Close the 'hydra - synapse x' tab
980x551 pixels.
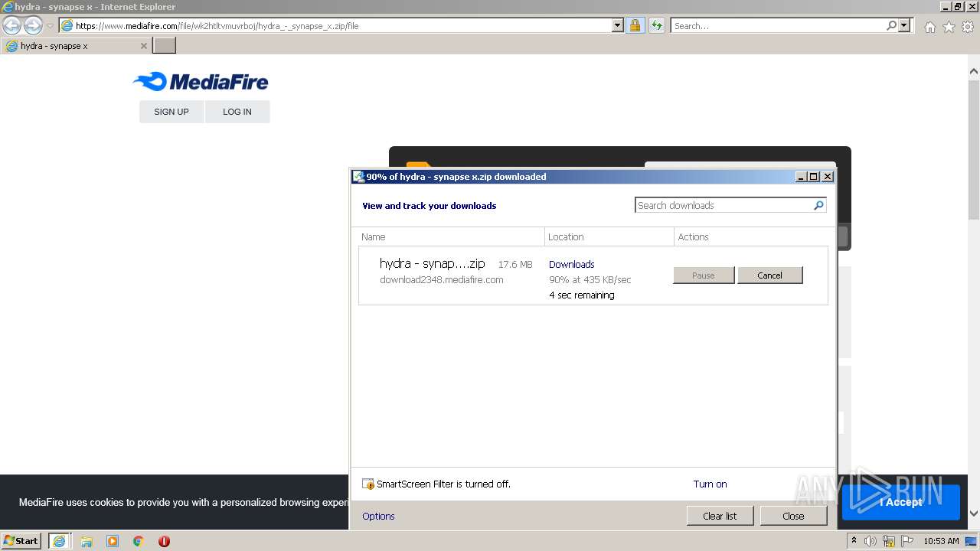tap(143, 46)
